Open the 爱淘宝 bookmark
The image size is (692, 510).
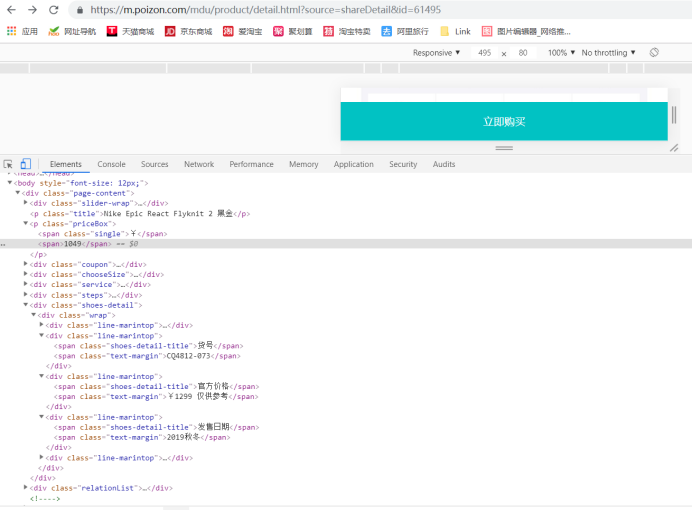[x=242, y=31]
